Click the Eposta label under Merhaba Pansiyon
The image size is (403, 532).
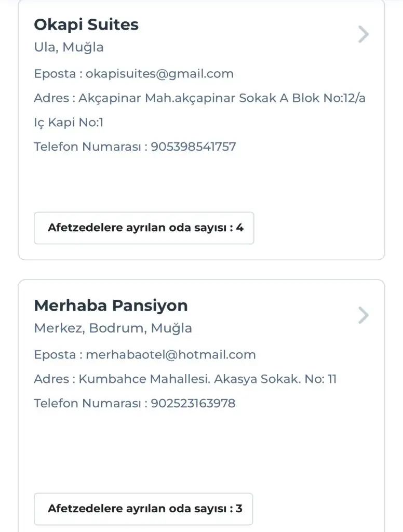pyautogui.click(x=55, y=355)
